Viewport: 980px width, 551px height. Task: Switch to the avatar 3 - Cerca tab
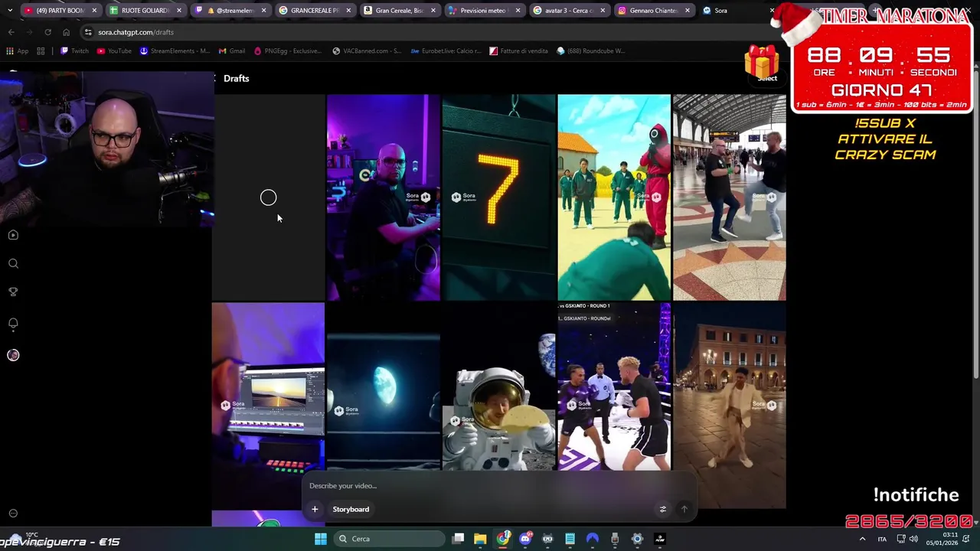pyautogui.click(x=569, y=11)
